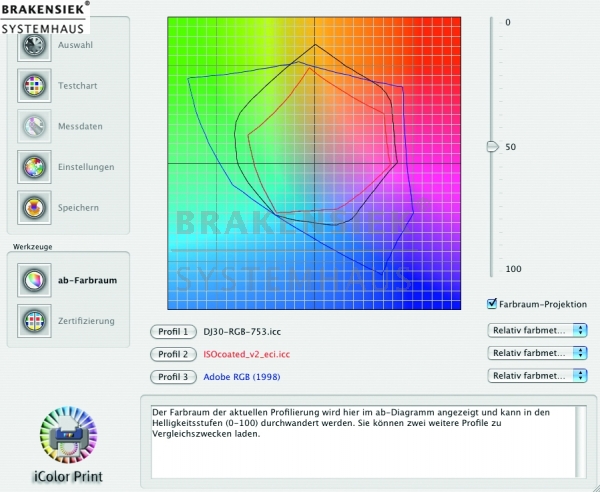The image size is (600, 492).
Task: Click the iColor Print logo icon
Action: 68,436
